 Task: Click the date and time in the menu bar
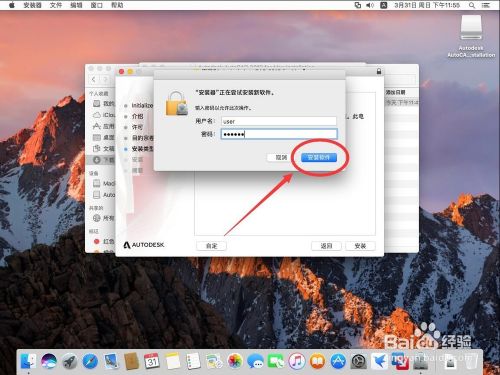[x=427, y=5]
